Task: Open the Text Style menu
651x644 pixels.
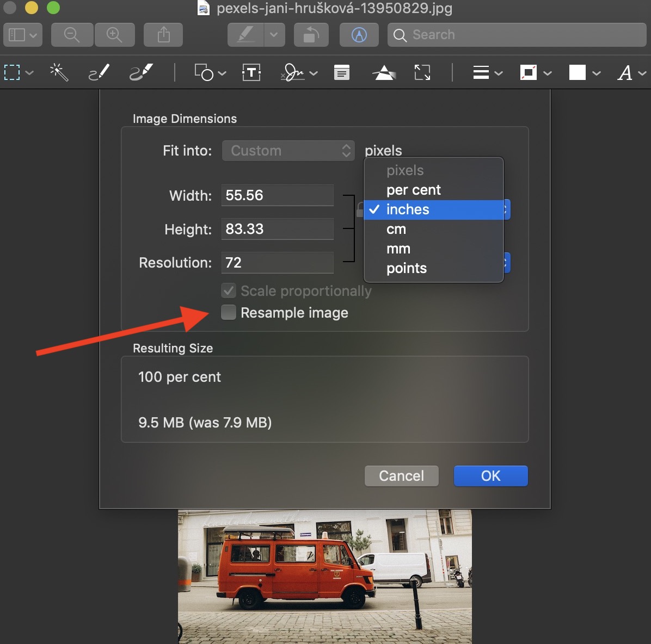Action: tap(631, 73)
